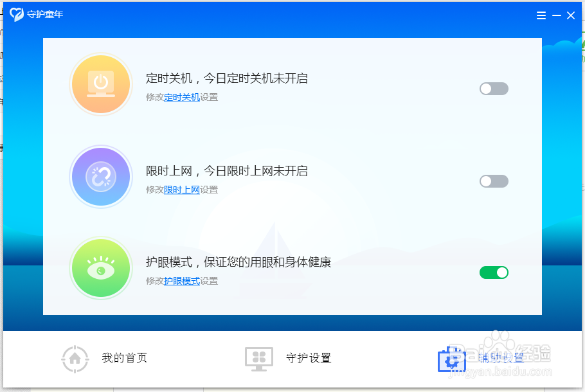585x392 pixels.
Task: Click the 辅助设置 shield icon
Action: [452, 359]
